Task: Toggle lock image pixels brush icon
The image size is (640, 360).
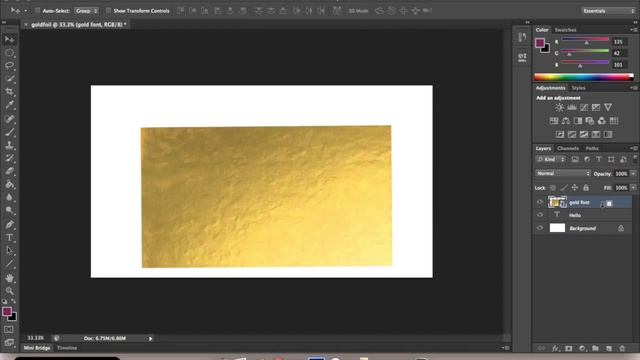Action: click(564, 188)
